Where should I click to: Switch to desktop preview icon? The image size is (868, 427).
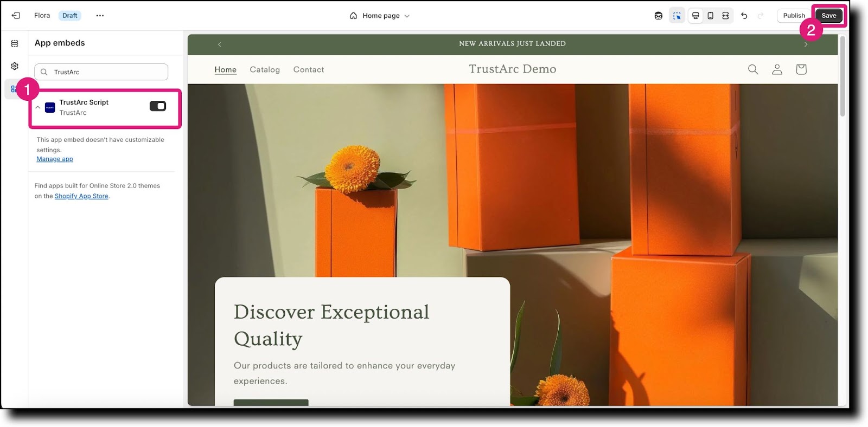pos(695,16)
